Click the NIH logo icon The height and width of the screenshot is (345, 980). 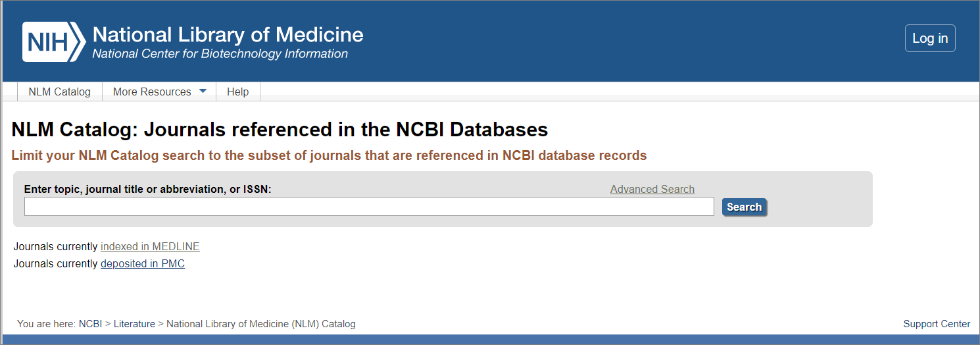[x=54, y=42]
